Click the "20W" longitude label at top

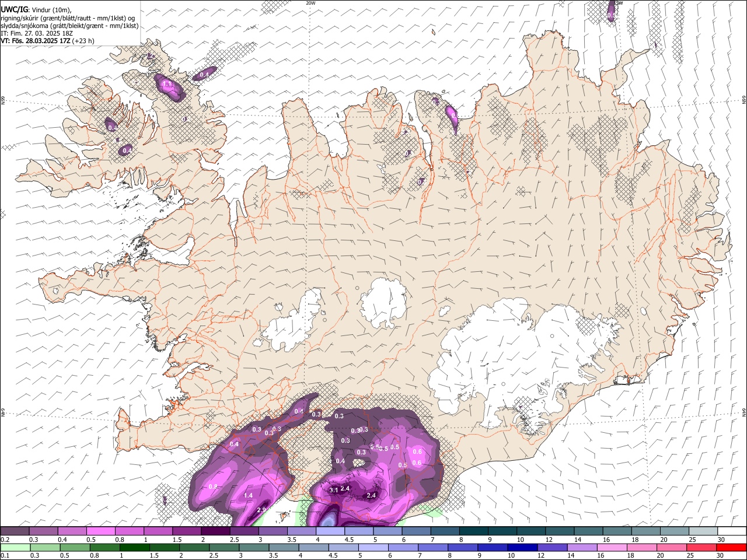(310, 3)
